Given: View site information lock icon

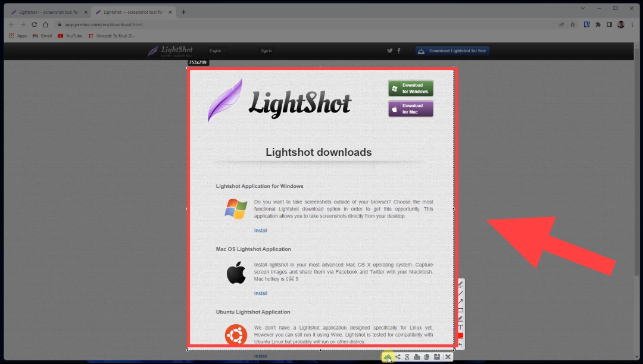Looking at the screenshot, I should pyautogui.click(x=60, y=24).
